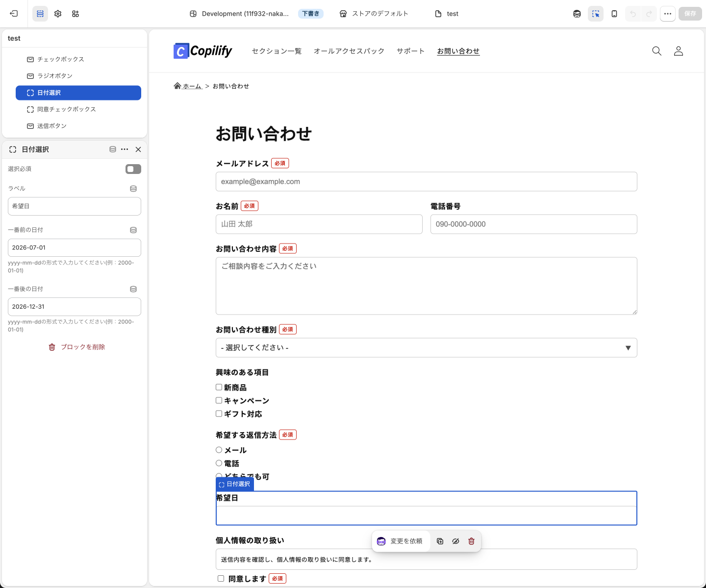
Task: Click dynamic source icon beside 一番後の日付
Action: [x=133, y=289]
